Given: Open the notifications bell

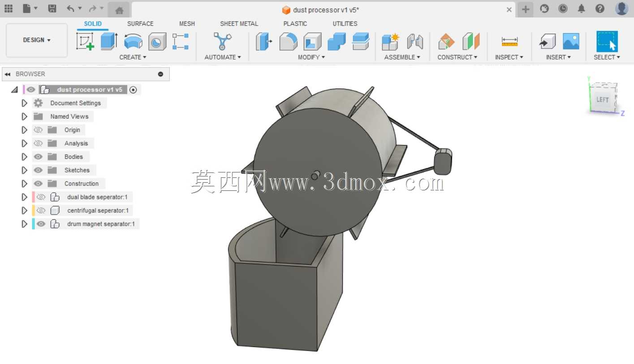Looking at the screenshot, I should (x=581, y=9).
